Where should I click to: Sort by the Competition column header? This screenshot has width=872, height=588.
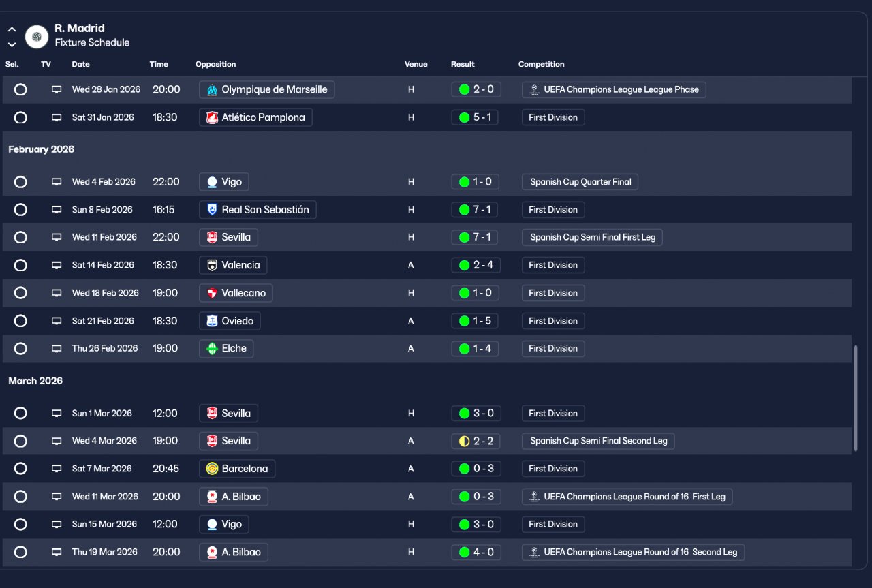click(x=541, y=65)
